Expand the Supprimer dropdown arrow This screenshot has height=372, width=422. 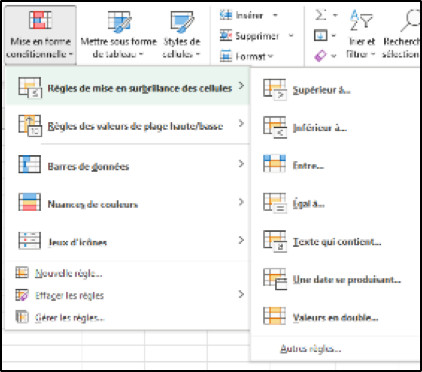click(291, 35)
